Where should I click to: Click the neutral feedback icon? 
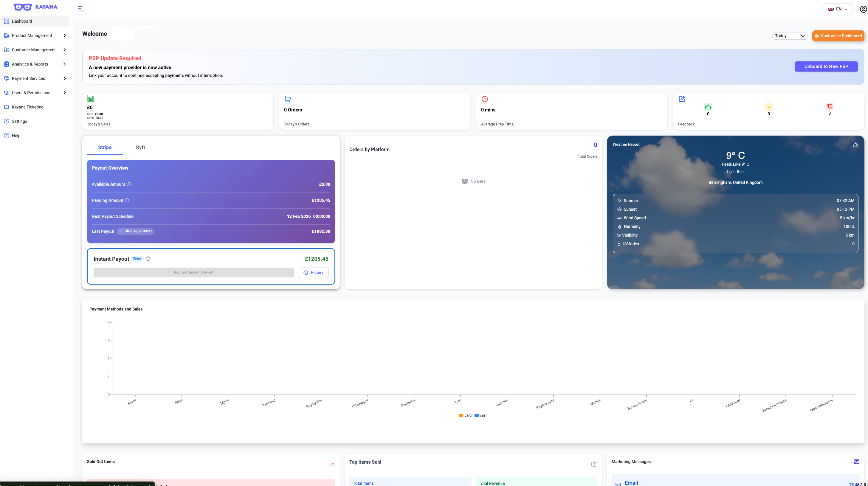pyautogui.click(x=769, y=107)
